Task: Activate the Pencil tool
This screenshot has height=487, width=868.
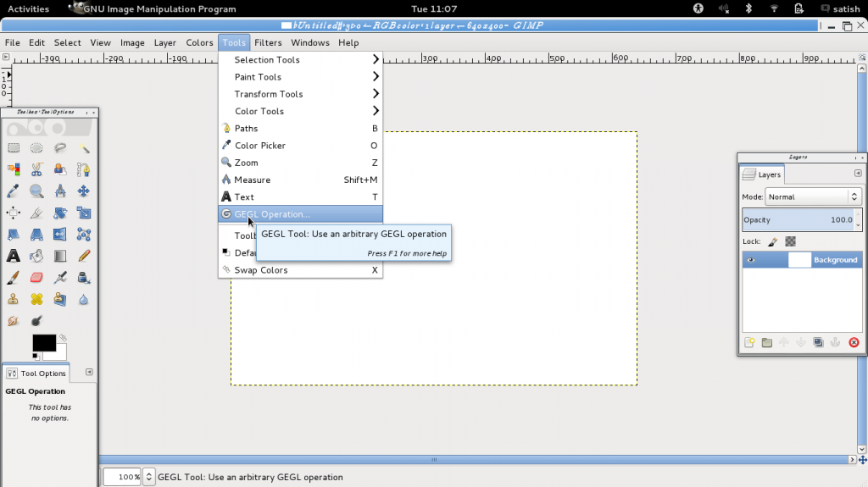Action: point(84,256)
